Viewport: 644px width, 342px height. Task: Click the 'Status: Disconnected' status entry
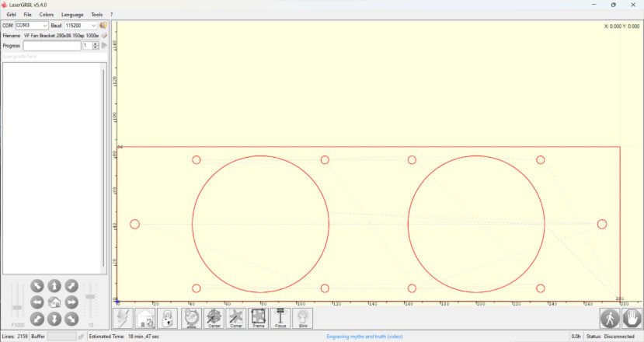(x=611, y=337)
